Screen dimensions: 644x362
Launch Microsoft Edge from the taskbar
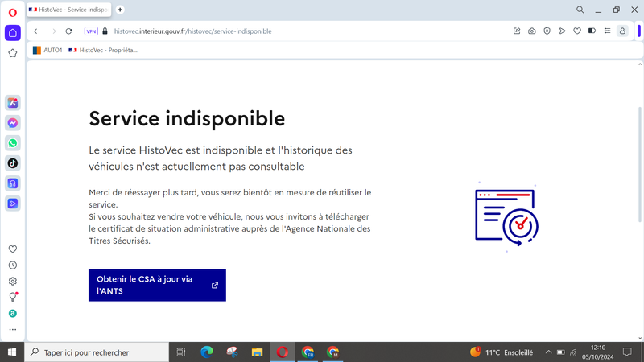207,352
